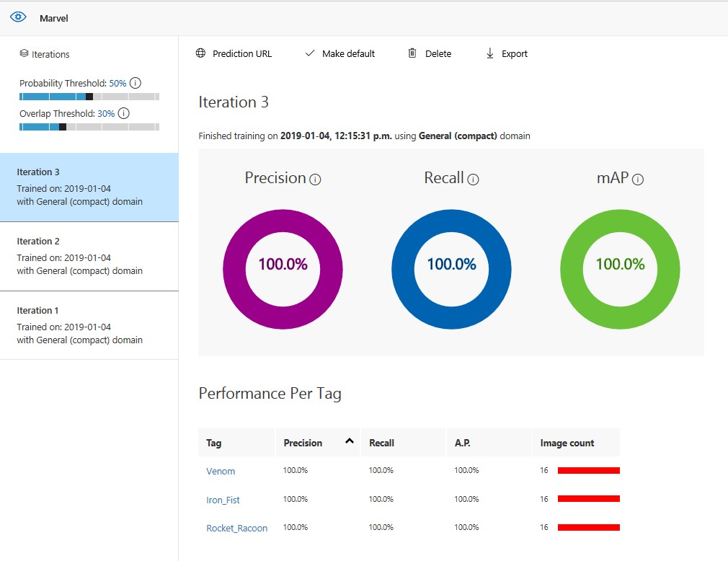Image resolution: width=728 pixels, height=561 pixels.
Task: Select Iteration 1 in the sidebar
Action: [x=89, y=325]
